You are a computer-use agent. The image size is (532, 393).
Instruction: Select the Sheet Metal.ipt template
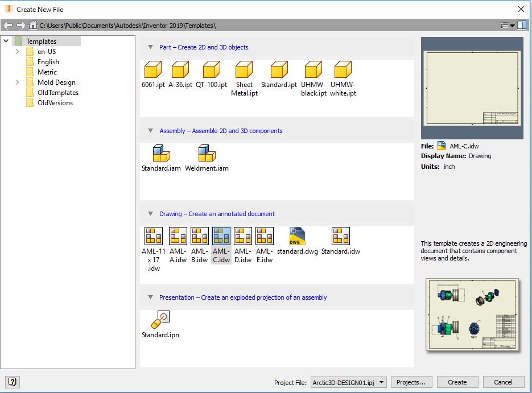244,71
